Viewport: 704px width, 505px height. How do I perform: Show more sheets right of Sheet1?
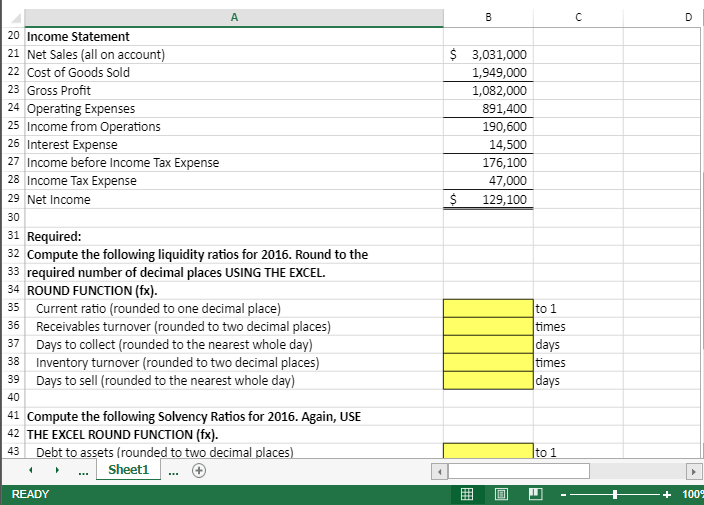174,472
